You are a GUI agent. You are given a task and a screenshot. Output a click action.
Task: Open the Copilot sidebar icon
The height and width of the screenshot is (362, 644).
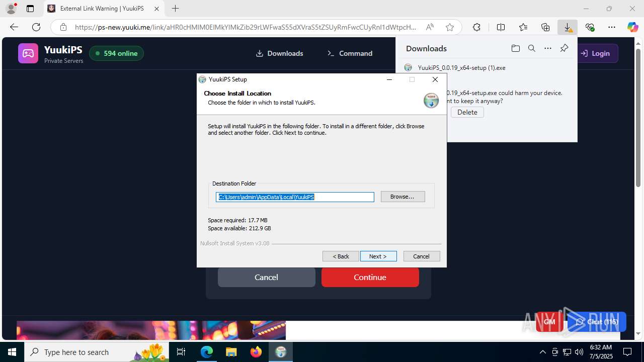pos(632,27)
